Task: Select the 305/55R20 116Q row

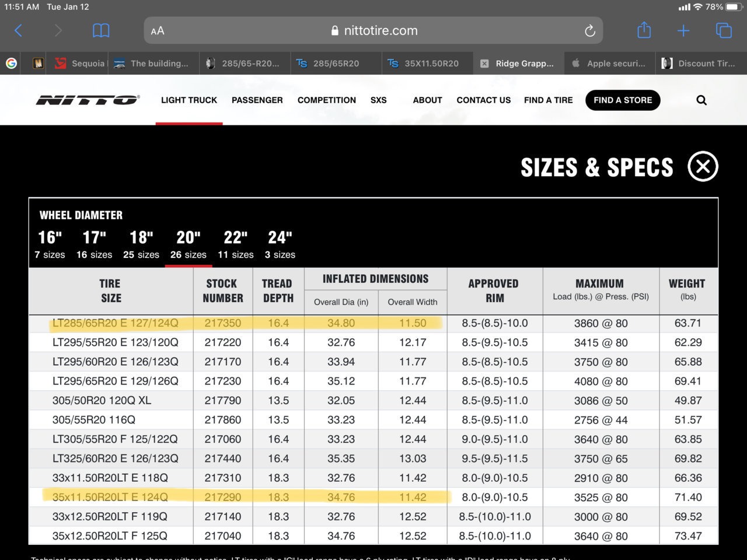Action: (373, 420)
